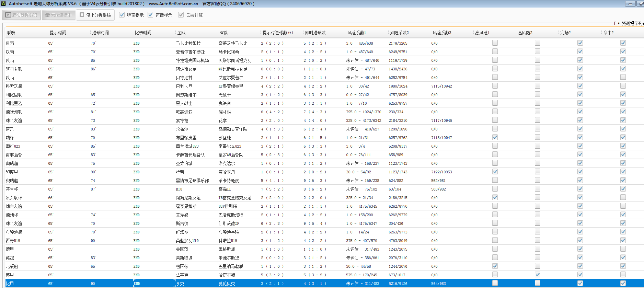
Task: Uncheck 高风险2 box in the 法基克 row
Action: click(537, 275)
